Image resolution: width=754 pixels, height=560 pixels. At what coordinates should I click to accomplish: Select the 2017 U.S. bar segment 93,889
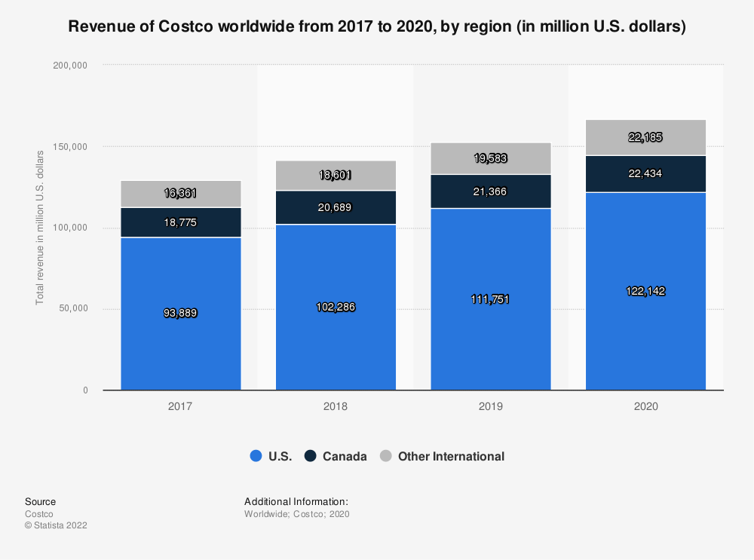[x=180, y=314]
